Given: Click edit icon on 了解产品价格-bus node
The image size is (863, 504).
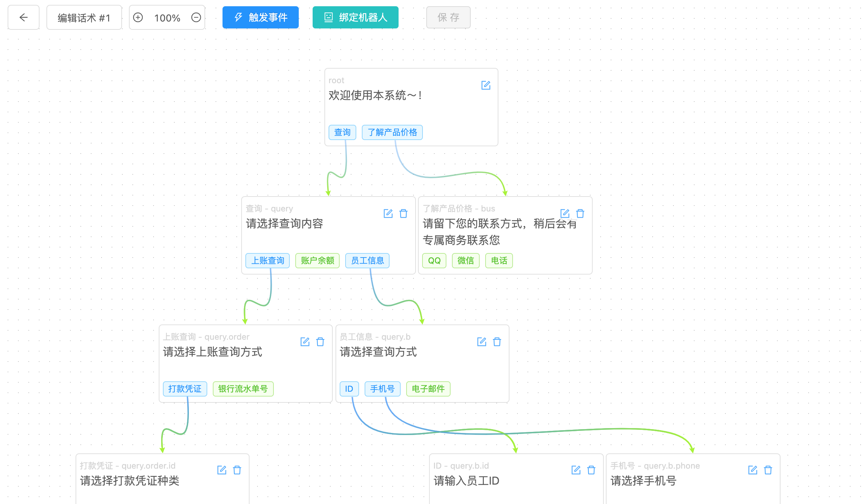Looking at the screenshot, I should point(564,213).
